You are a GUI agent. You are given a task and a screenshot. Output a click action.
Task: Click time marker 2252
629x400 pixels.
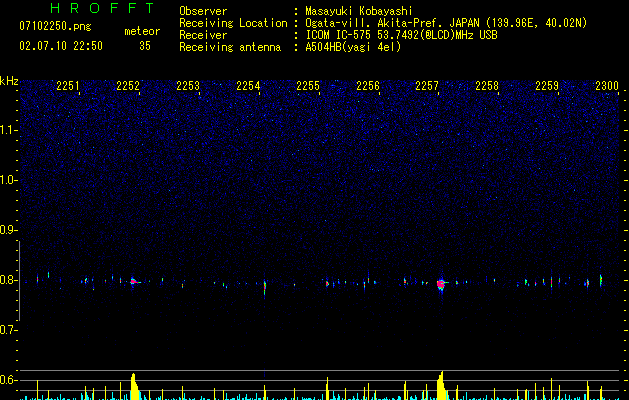[x=128, y=85]
